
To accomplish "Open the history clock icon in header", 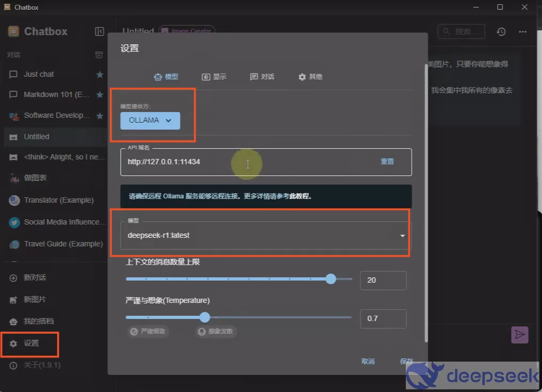I will pos(501,32).
